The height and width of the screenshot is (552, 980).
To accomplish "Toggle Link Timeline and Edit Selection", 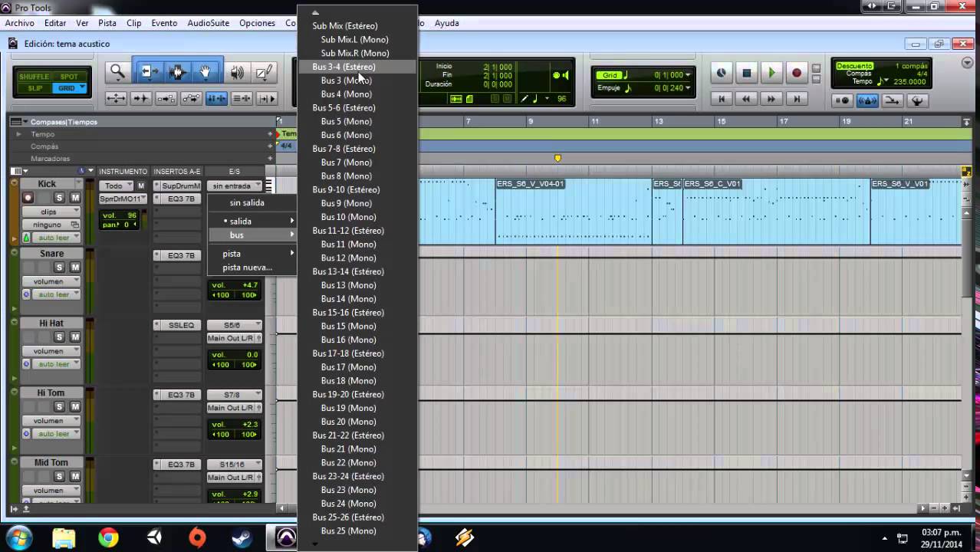I will [216, 98].
